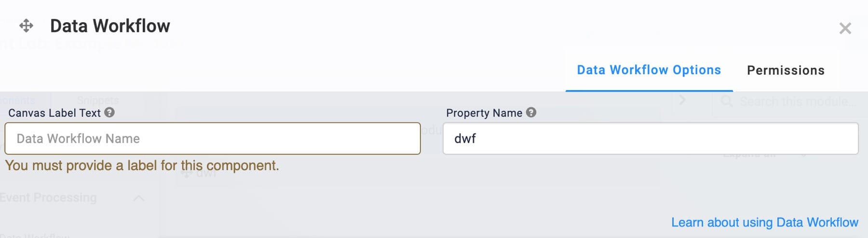Select the dimmed Snippets tab in background

coord(98,100)
